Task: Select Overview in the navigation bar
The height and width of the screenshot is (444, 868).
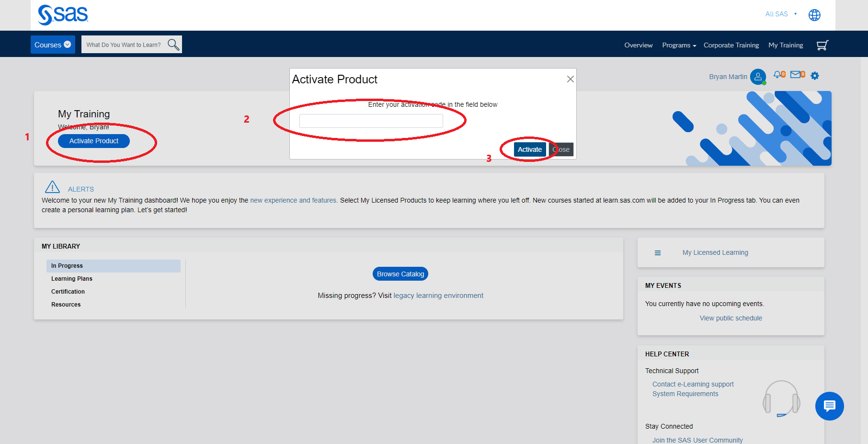Action: point(638,45)
